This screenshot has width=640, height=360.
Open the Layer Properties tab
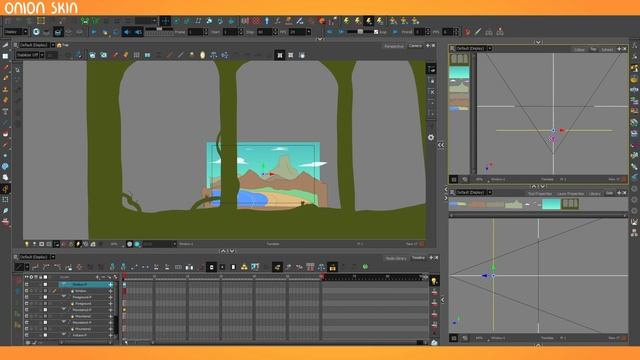tap(570, 193)
